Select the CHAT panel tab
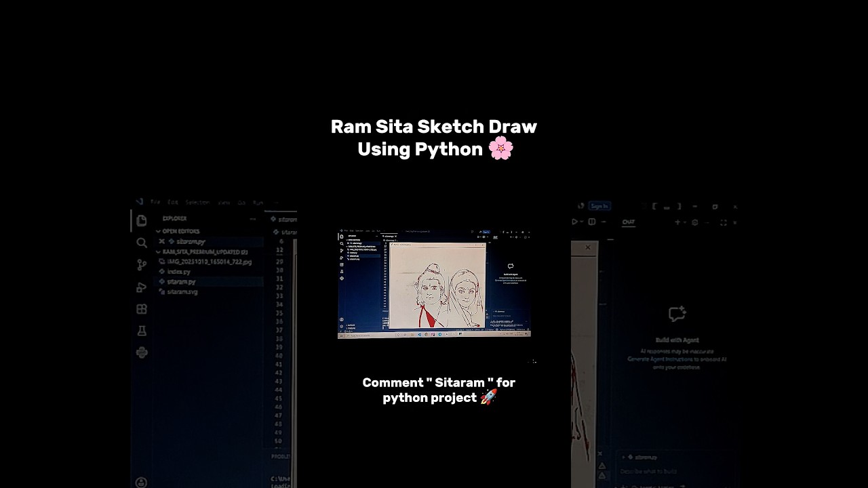Viewport: 868px width, 488px height. click(x=629, y=222)
